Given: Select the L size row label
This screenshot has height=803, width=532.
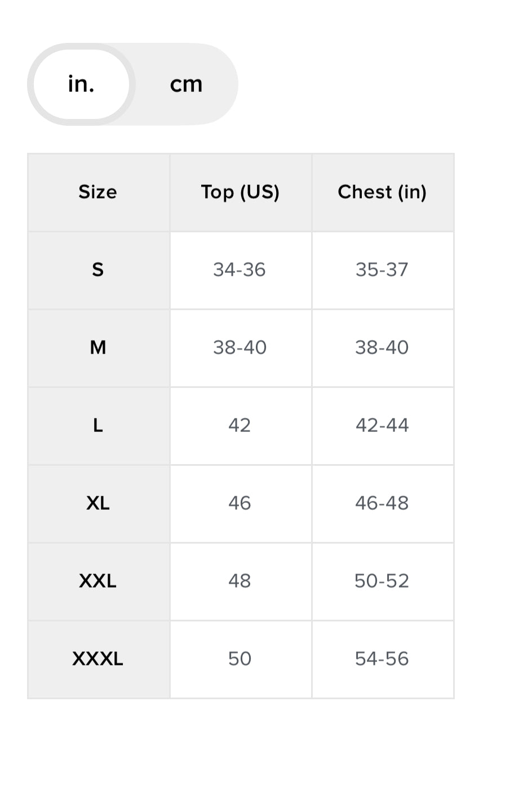Looking at the screenshot, I should 98,426.
